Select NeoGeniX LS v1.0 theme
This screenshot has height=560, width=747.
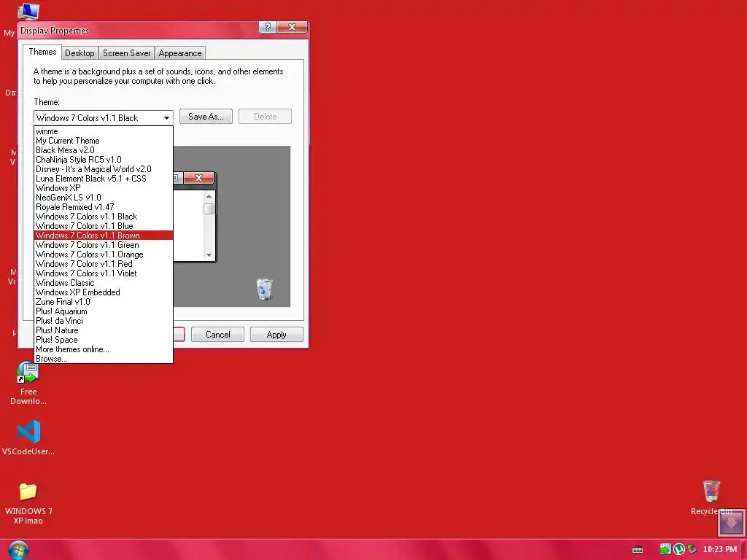click(x=104, y=198)
